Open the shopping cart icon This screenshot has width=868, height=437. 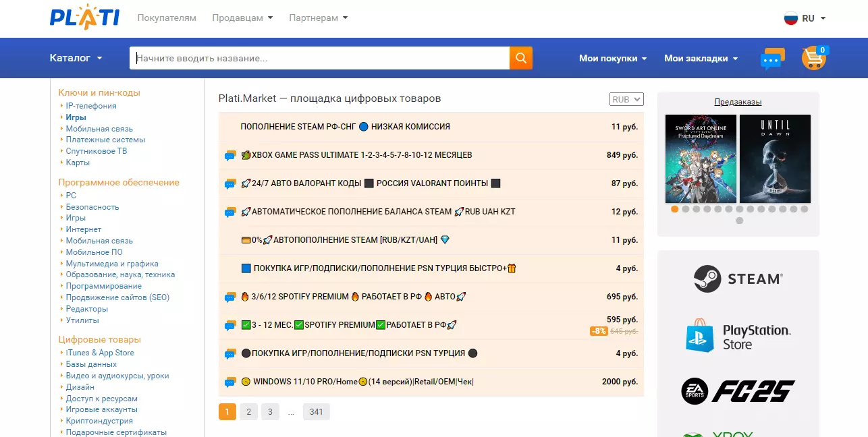click(815, 58)
